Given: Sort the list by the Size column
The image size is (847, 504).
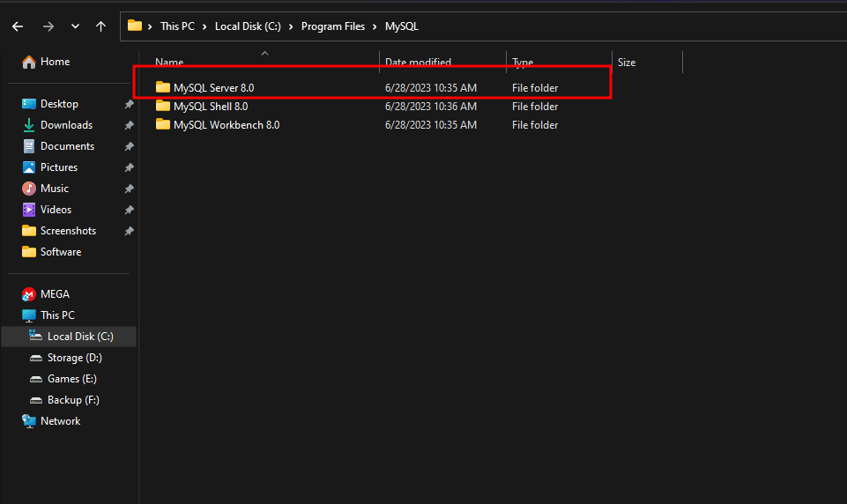Looking at the screenshot, I should pyautogui.click(x=627, y=63).
